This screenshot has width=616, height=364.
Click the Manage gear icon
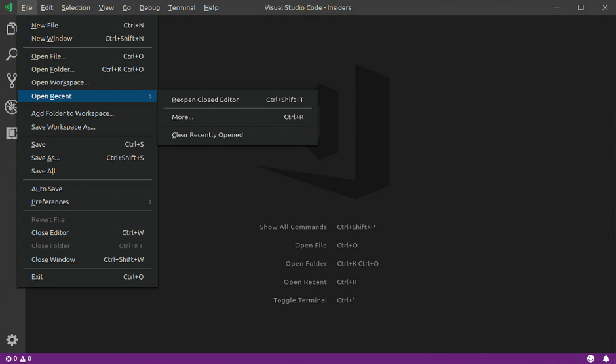[x=12, y=340]
